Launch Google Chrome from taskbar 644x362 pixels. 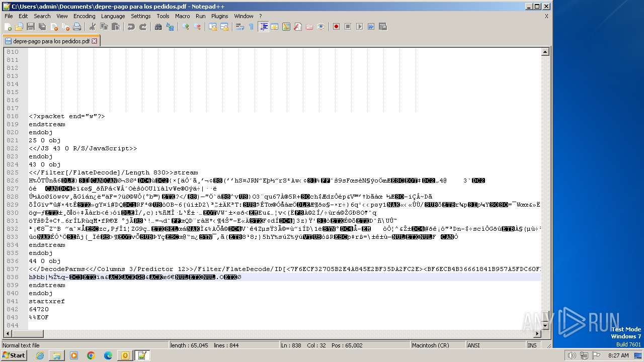[91, 355]
